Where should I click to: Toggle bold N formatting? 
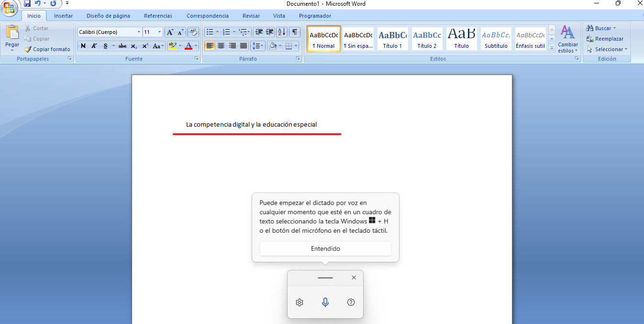click(x=83, y=46)
